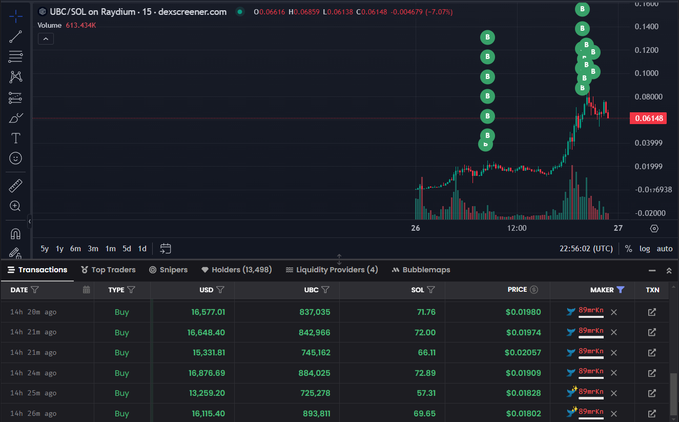Select the brush drawing tool

pos(16,118)
